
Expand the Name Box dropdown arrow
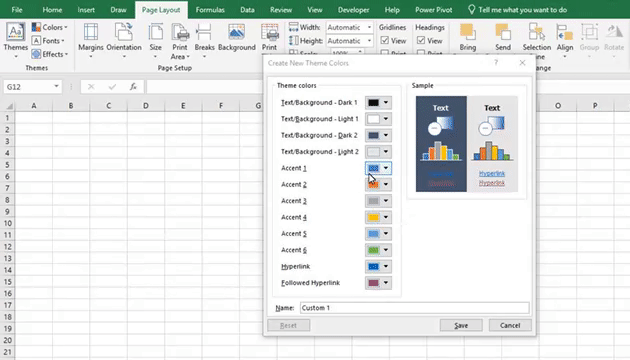tap(56, 86)
